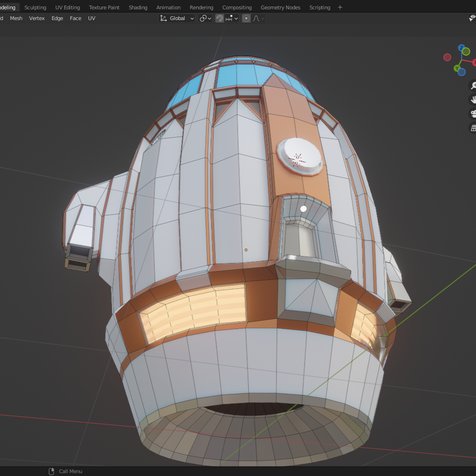Switch to Face select mode
The width and height of the screenshot is (476, 476).
point(75,18)
